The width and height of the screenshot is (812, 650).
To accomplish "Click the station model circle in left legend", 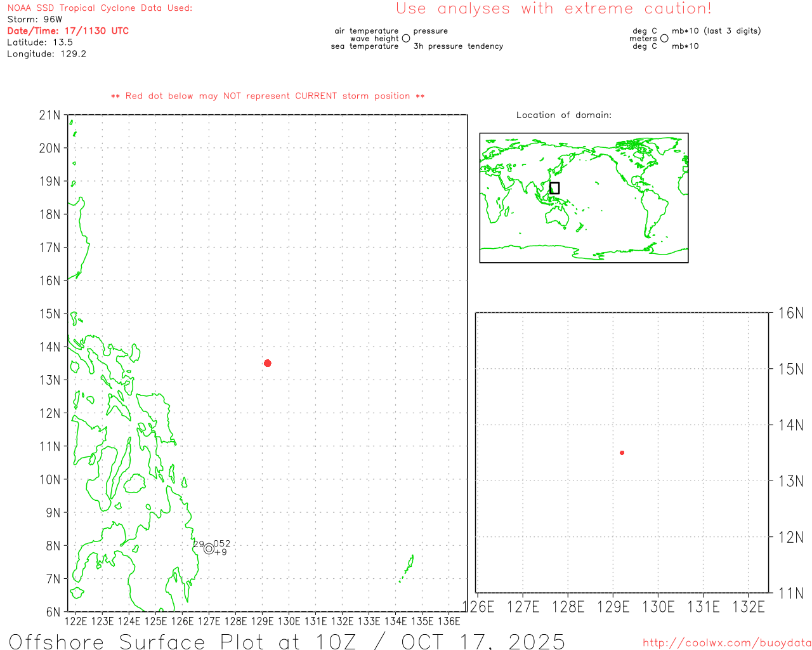I will point(406,39).
